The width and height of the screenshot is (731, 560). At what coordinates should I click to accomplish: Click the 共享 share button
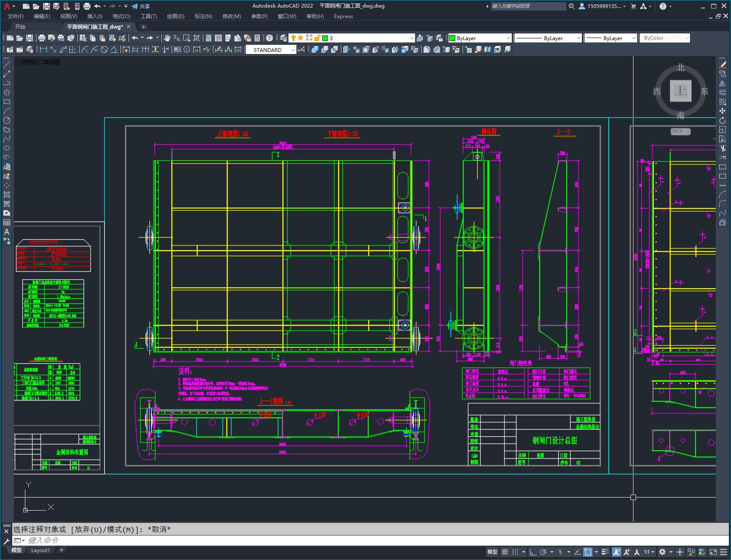pyautogui.click(x=141, y=6)
